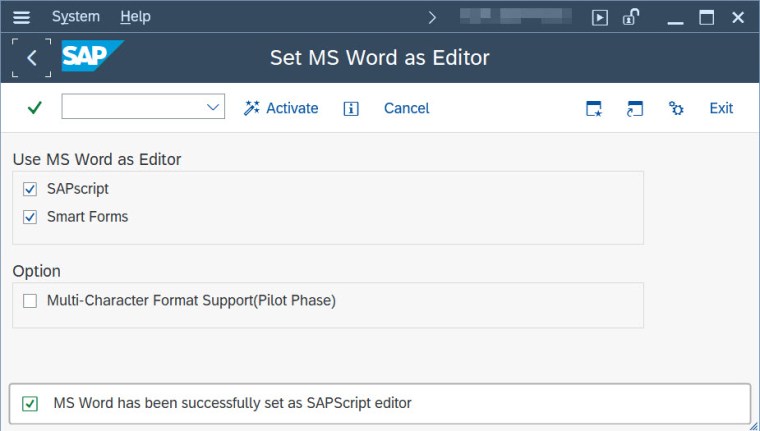Click the green checkmark Enter icon
The image size is (760, 431).
point(35,107)
